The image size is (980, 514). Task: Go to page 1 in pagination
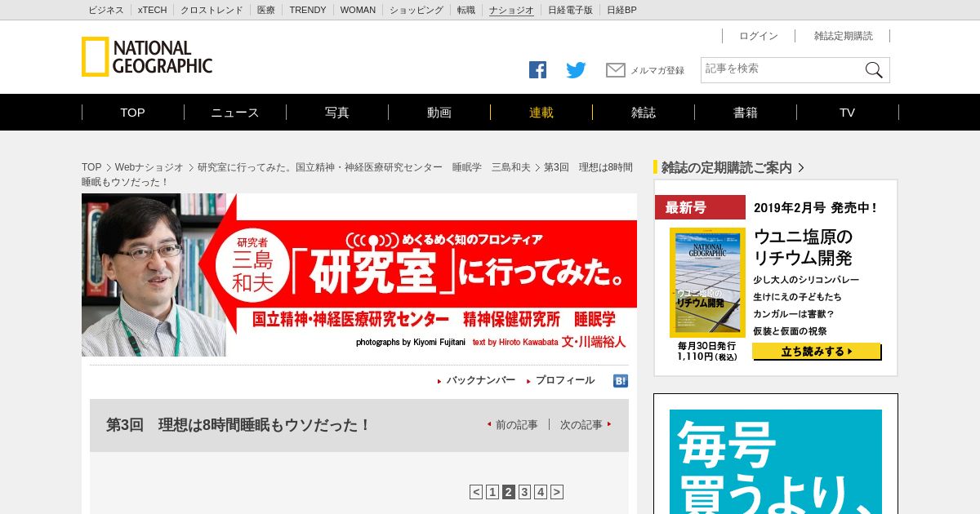(492, 492)
